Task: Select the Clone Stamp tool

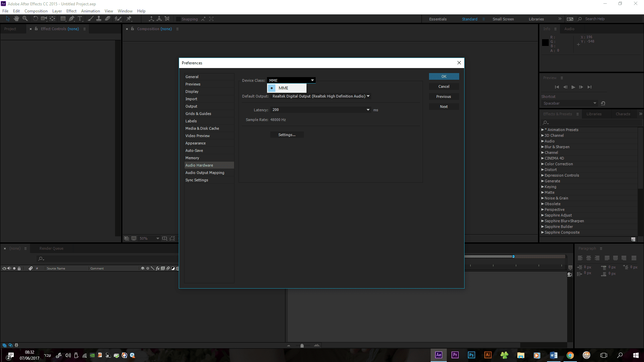Action: (99, 19)
